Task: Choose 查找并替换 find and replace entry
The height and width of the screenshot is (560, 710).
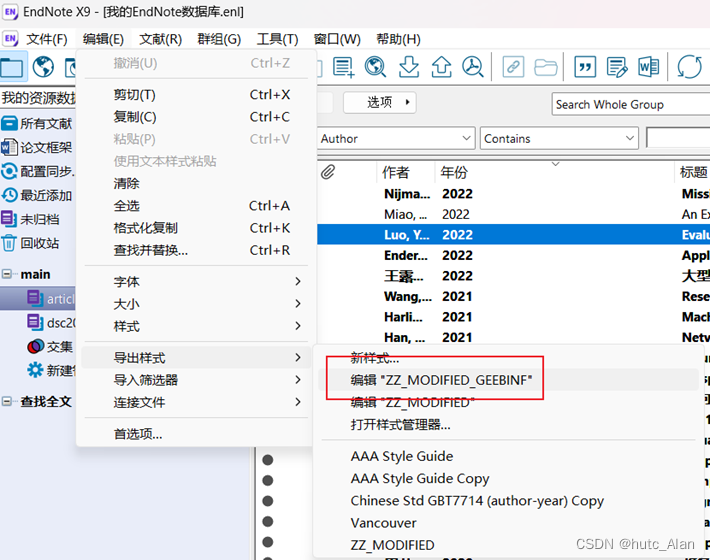Action: [197, 250]
